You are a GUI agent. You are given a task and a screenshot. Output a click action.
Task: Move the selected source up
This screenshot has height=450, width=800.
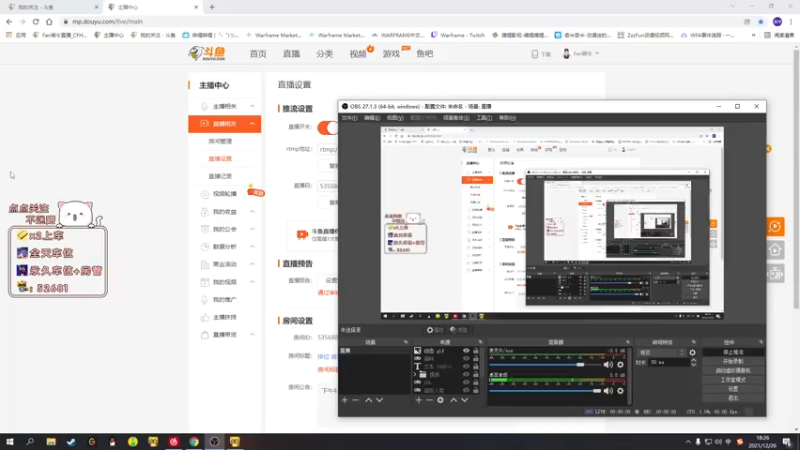click(x=454, y=401)
